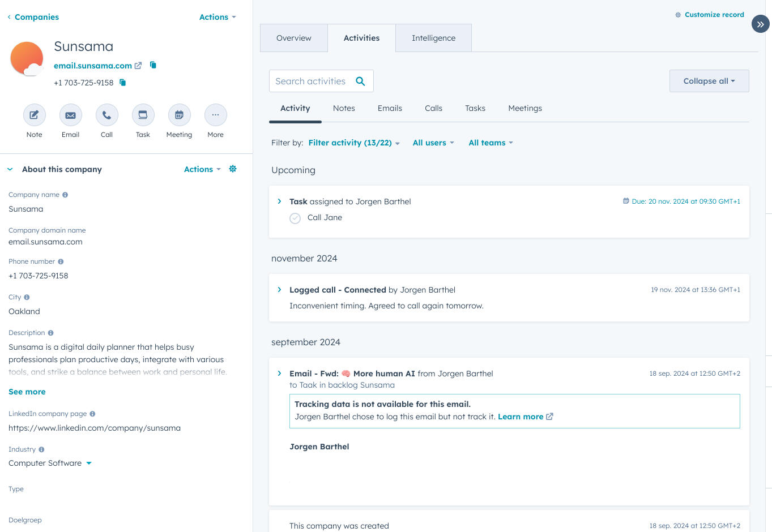Viewport: 772px width, 532px height.
Task: Open the Emails activity tab
Action: 390,108
